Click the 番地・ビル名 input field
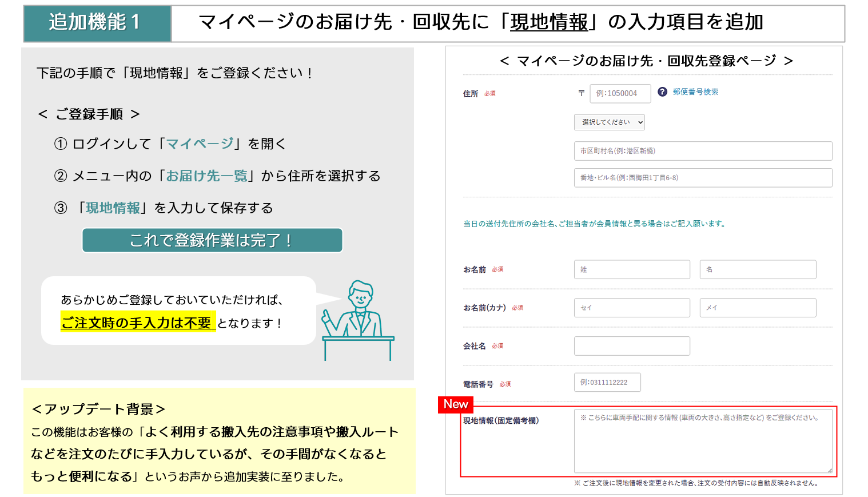This screenshot has width=868, height=497. click(702, 177)
